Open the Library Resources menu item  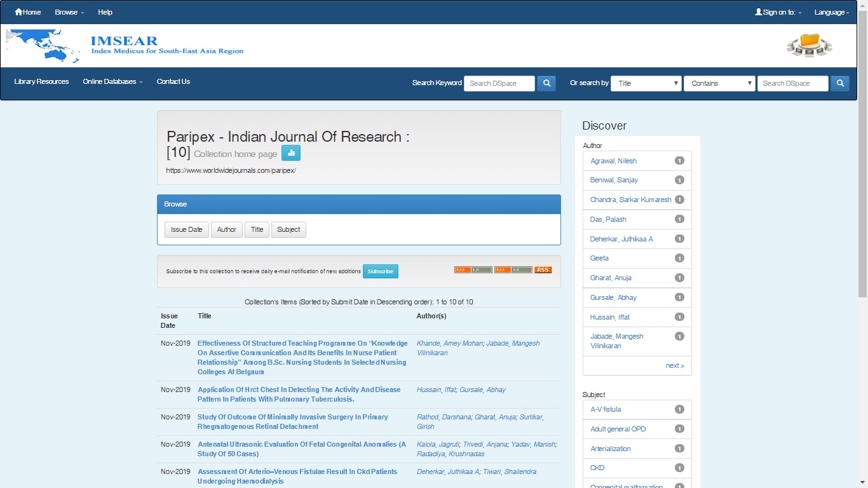pyautogui.click(x=41, y=81)
